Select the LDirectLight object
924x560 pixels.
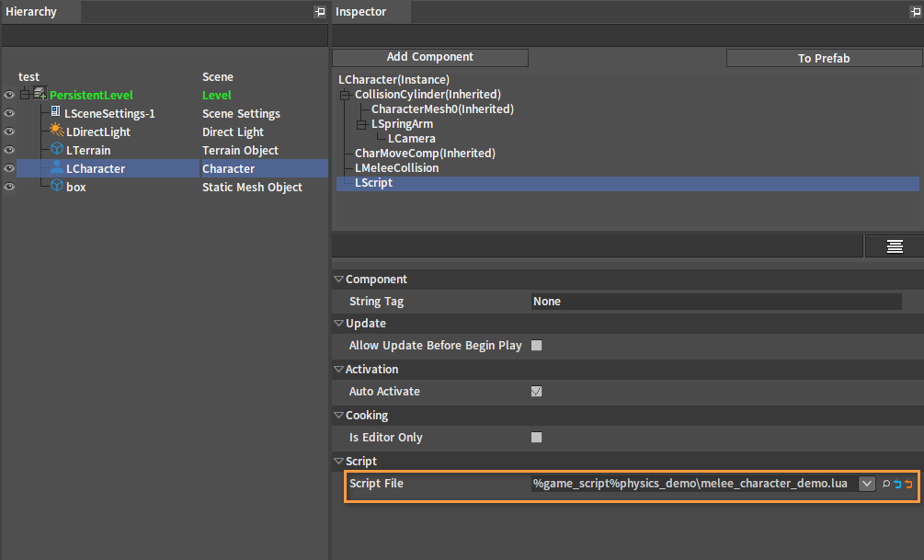98,131
